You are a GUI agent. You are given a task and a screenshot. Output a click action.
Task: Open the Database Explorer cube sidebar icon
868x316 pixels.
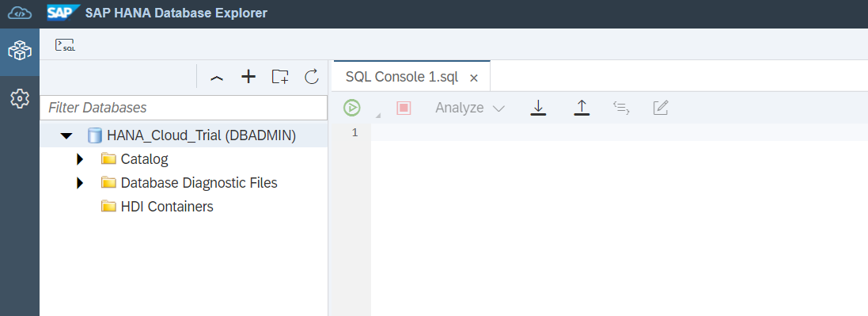pyautogui.click(x=19, y=51)
